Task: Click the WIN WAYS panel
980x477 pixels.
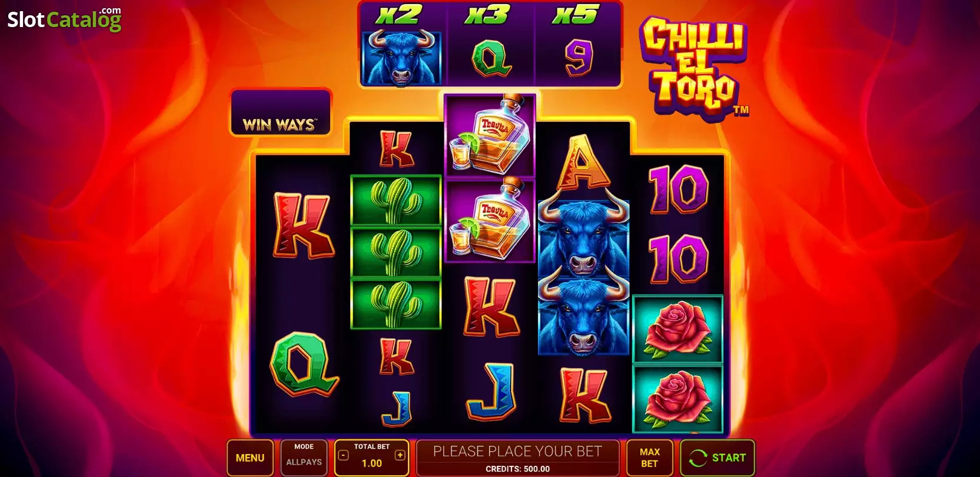Action: pyautogui.click(x=281, y=112)
